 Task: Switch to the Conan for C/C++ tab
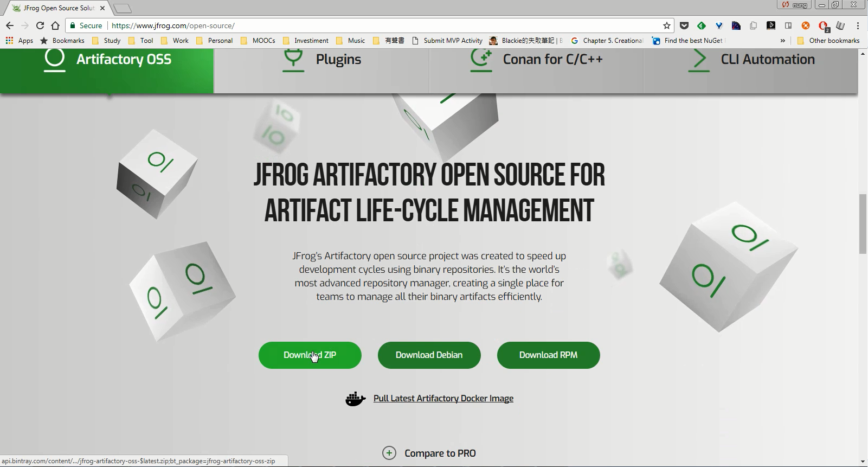(536, 71)
